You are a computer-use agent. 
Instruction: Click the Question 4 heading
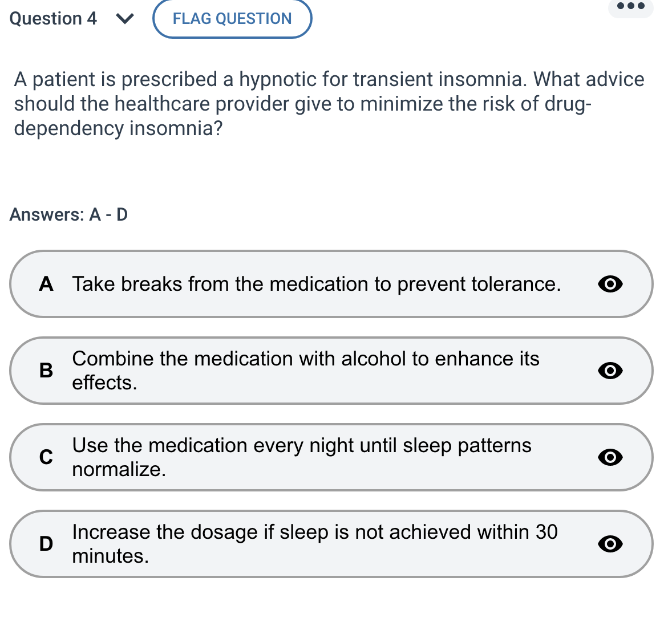click(53, 18)
